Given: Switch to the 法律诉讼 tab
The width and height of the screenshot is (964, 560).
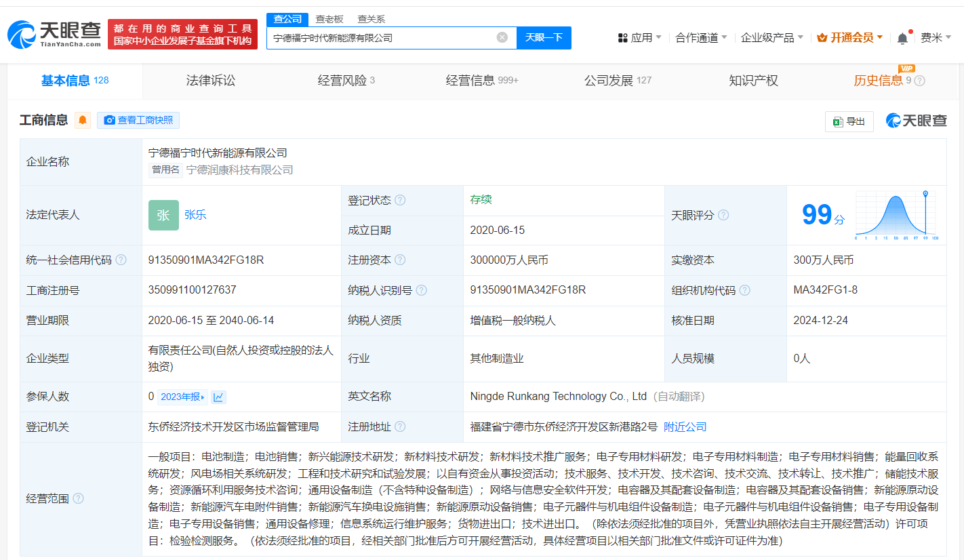Looking at the screenshot, I should coord(211,81).
